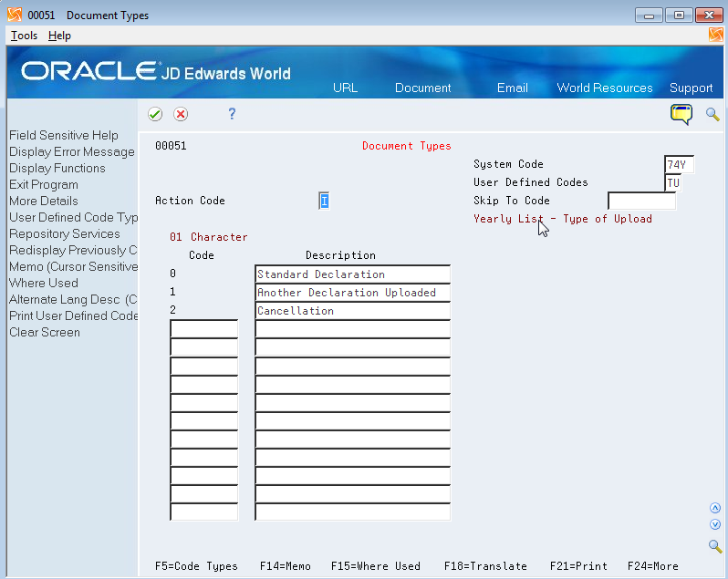Click the Standard Declaration description field
Screen dimensions: 728x579
pyautogui.click(x=352, y=274)
